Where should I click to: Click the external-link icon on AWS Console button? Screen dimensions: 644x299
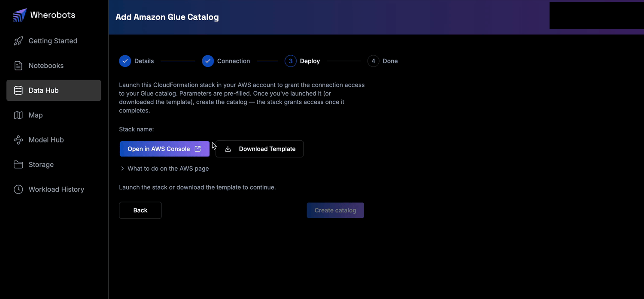197,149
